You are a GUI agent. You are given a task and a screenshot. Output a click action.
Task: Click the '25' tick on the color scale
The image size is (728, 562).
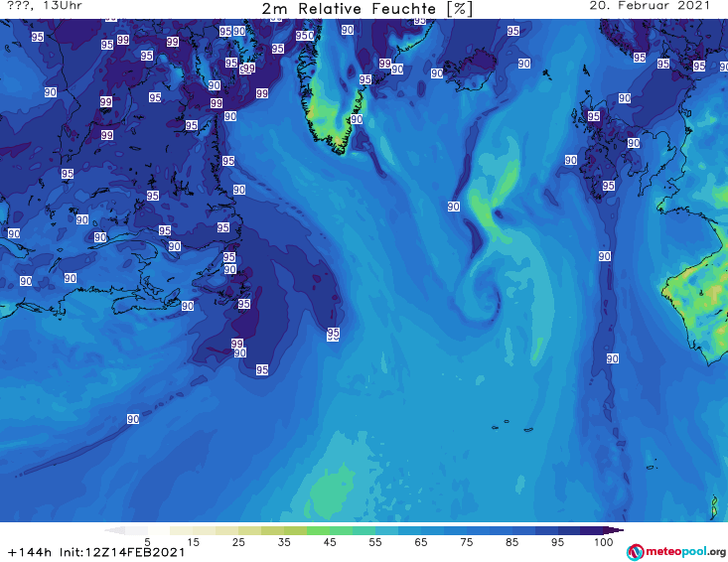[238, 542]
